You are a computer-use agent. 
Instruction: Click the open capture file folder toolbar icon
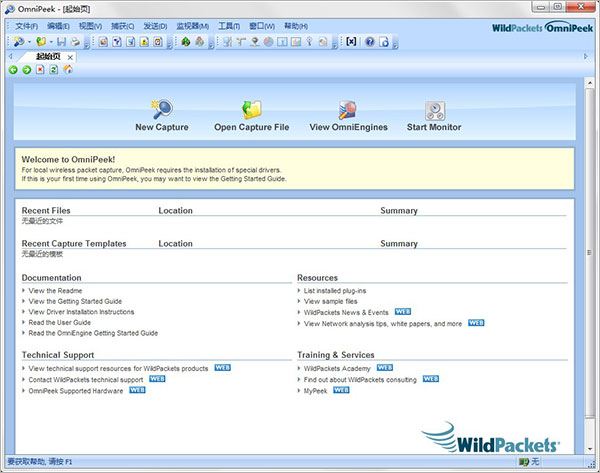click(41, 41)
